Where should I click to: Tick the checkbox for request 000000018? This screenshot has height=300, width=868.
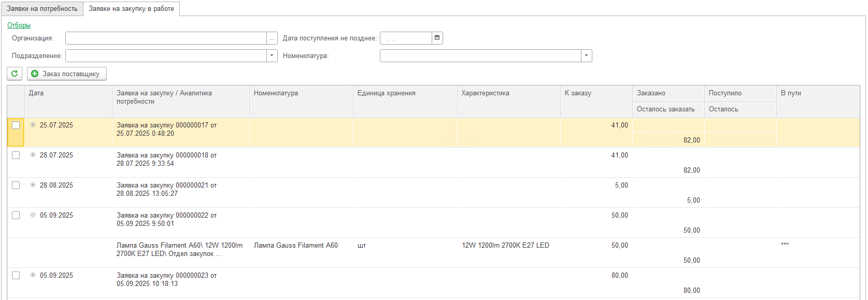tap(16, 155)
